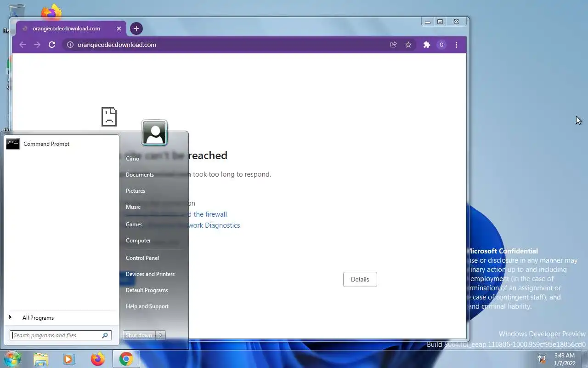Go back in Chrome browser
588x368 pixels.
(23, 45)
